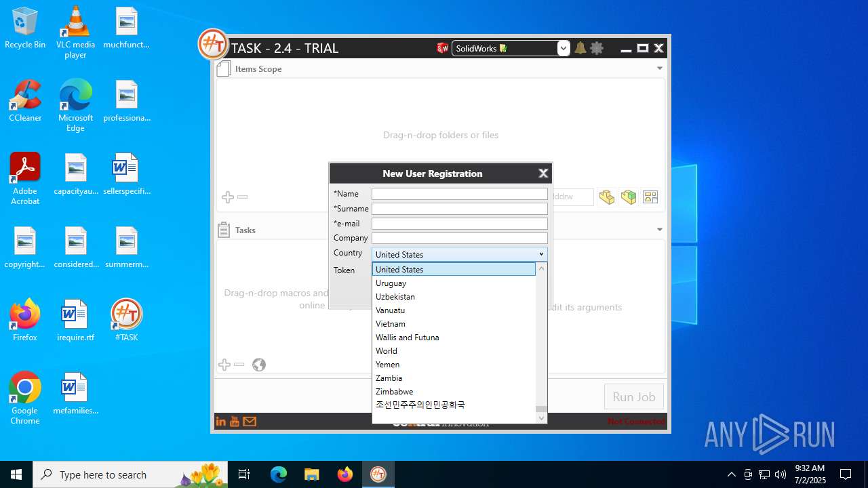
Task: Open the Windows Start button
Action: 16,474
